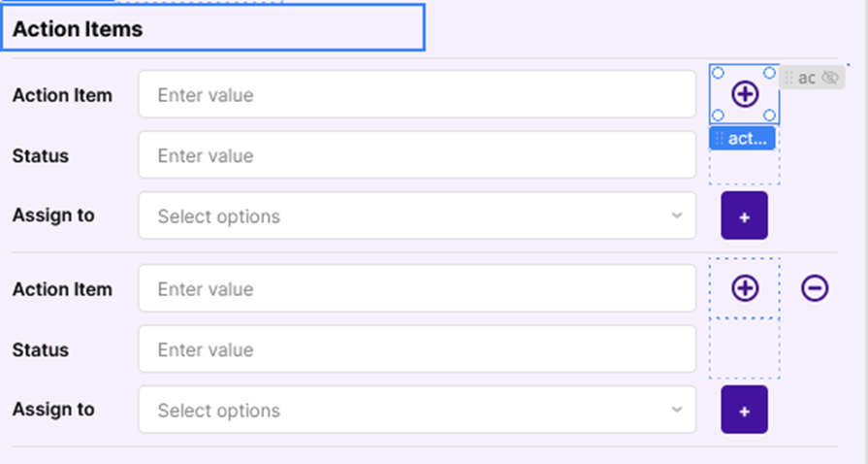
Task: Grab the bottom-right resize handle of selected icon
Action: point(770,116)
